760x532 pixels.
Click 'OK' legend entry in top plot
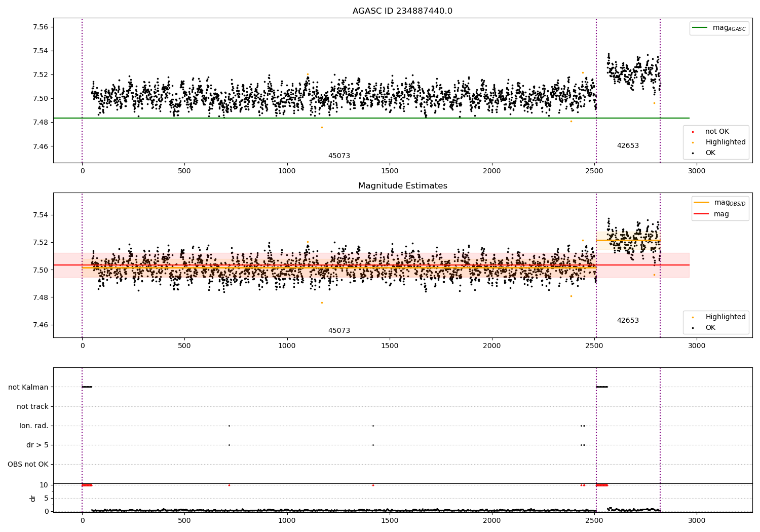[x=710, y=153]
